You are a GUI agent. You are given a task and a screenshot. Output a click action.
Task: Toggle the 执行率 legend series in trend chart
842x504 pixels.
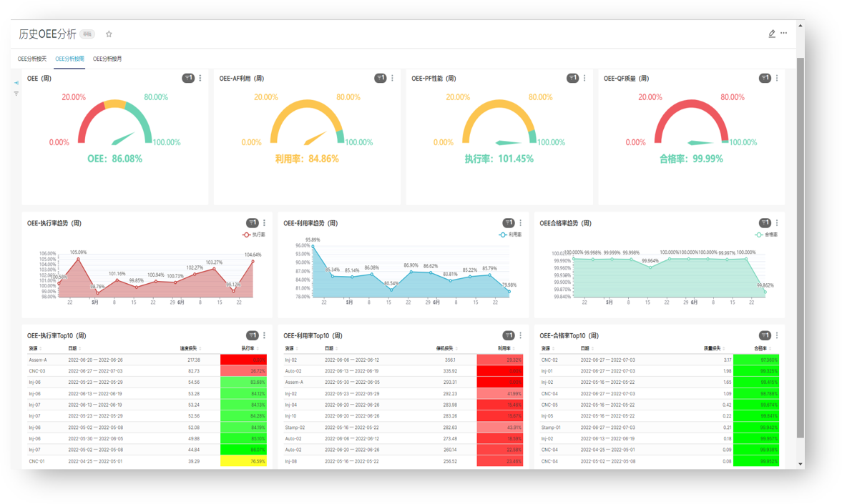pyautogui.click(x=254, y=234)
